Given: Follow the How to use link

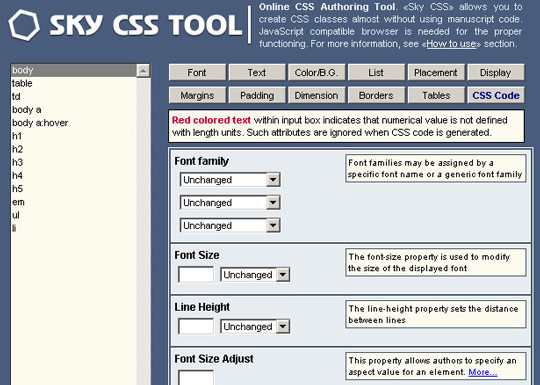Looking at the screenshot, I should point(451,44).
